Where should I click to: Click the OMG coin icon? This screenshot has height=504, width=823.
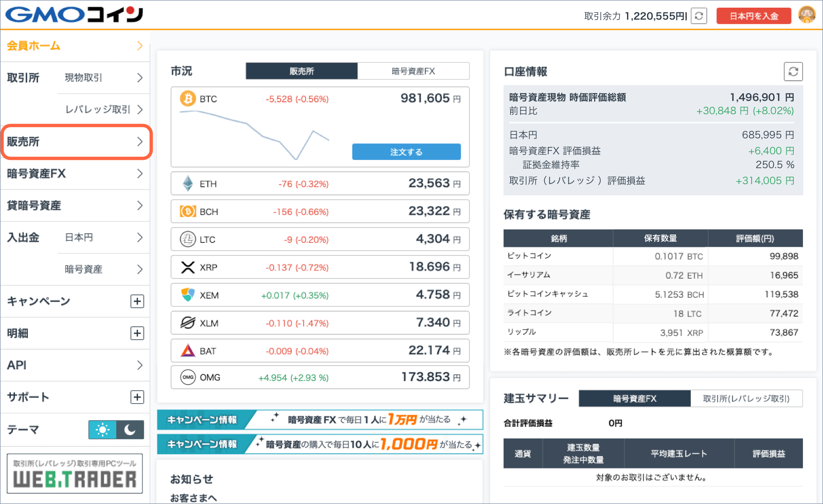(188, 377)
